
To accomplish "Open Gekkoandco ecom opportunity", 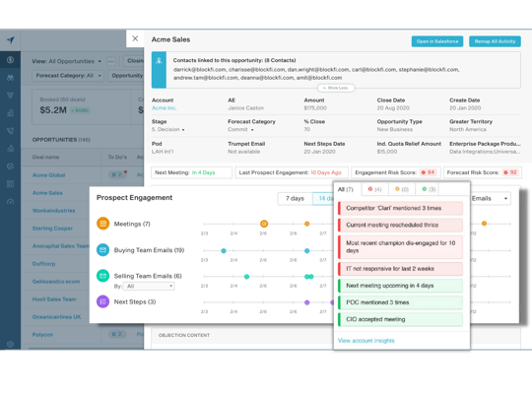I will tap(56, 282).
